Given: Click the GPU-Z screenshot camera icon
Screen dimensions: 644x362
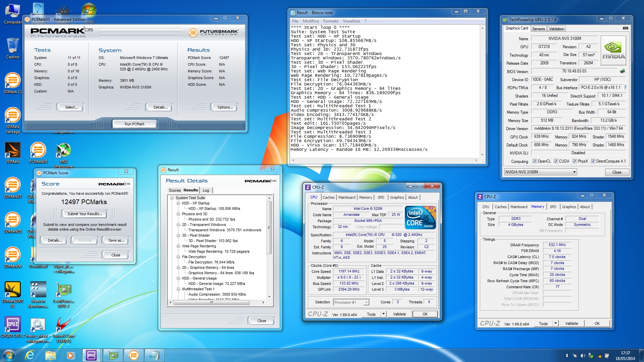Looking at the screenshot, I should (625, 28).
